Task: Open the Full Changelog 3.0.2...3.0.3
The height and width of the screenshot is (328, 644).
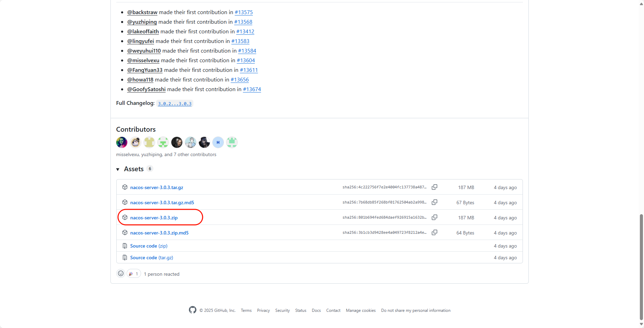Action: click(174, 103)
